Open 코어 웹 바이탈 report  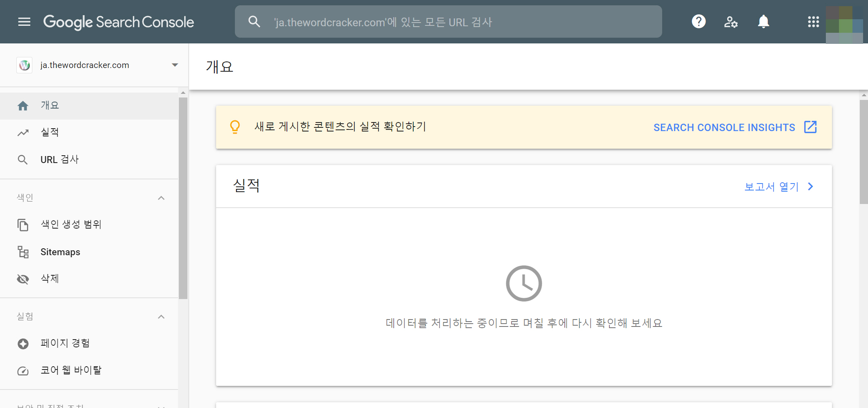[89, 370]
